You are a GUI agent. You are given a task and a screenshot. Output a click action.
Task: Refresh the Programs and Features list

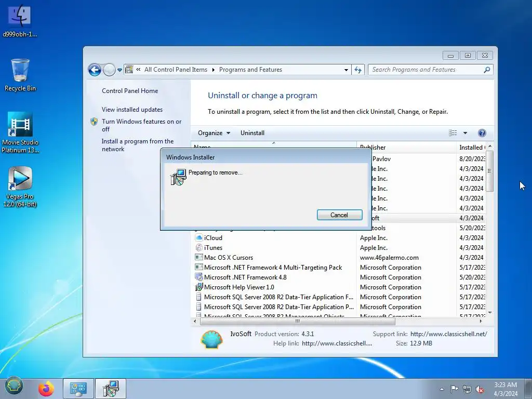pos(358,70)
